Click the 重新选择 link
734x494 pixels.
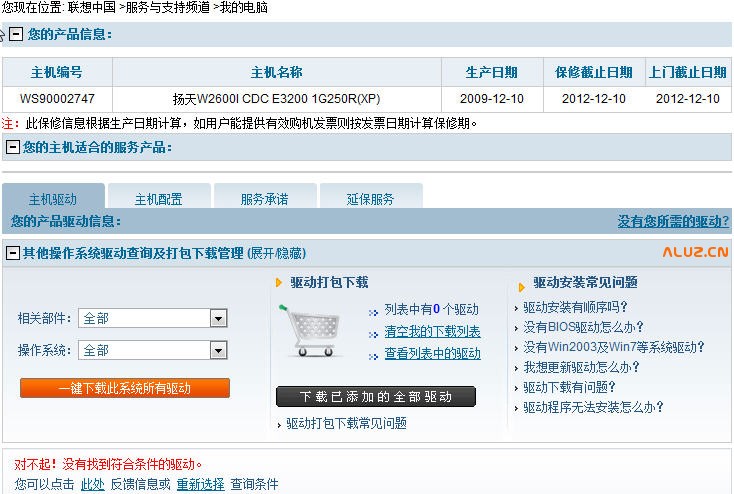[200, 484]
